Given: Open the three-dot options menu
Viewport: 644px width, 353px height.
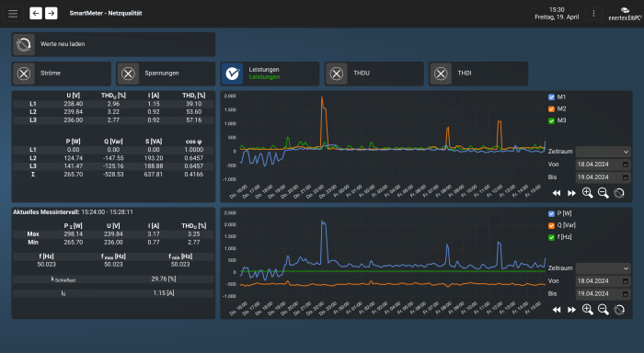Looking at the screenshot, I should [x=593, y=14].
